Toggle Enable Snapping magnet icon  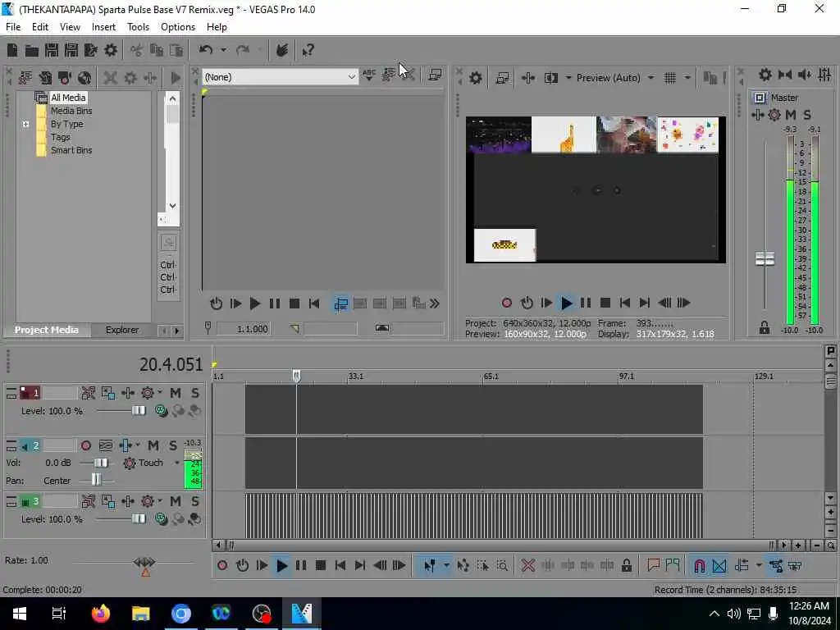(699, 565)
